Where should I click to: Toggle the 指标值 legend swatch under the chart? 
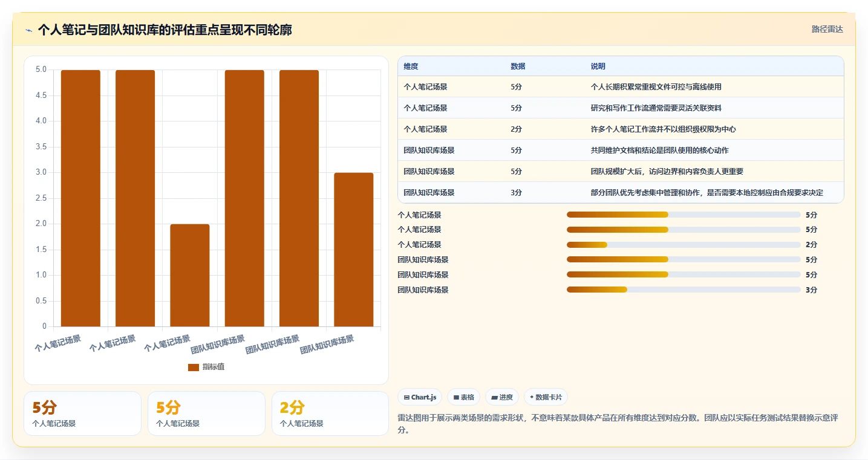pos(194,367)
